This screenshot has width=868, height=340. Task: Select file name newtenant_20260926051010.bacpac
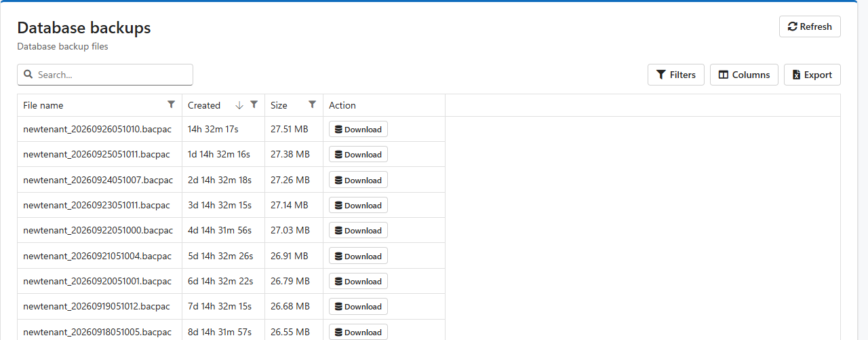[x=97, y=129]
